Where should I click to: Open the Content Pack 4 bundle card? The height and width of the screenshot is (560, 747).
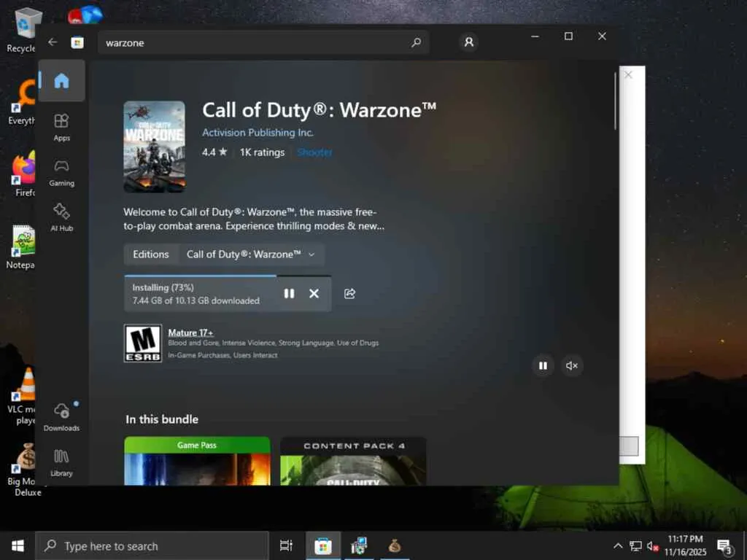[x=353, y=461]
